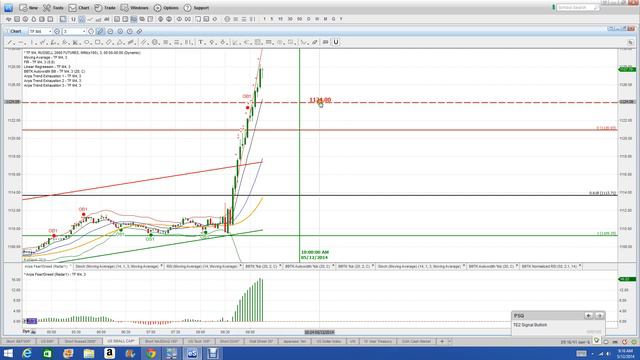Go forward in the PSQ alert popup

[x=599, y=316]
